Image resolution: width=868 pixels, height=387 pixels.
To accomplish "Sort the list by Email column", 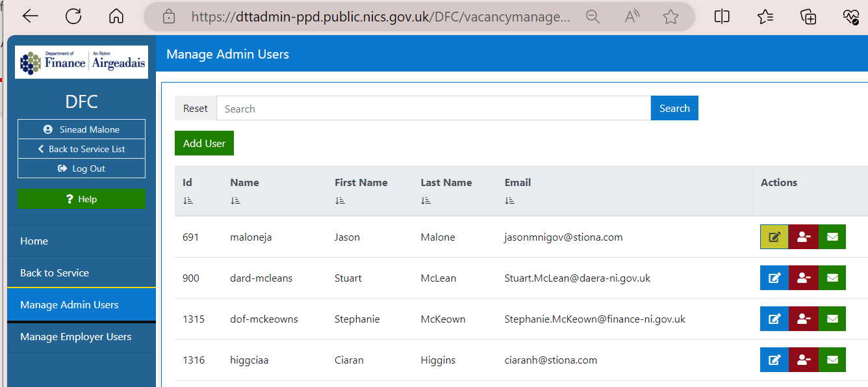I will pos(510,201).
